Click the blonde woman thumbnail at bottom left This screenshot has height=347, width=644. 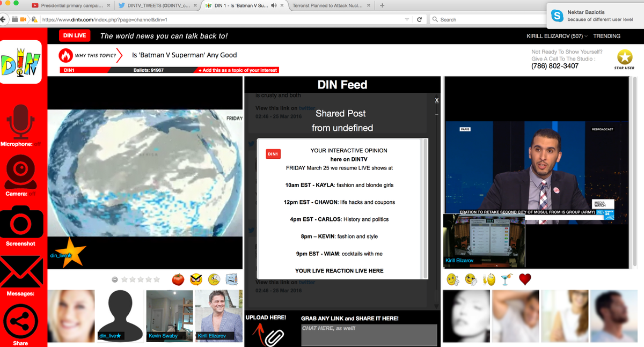pyautogui.click(x=71, y=316)
